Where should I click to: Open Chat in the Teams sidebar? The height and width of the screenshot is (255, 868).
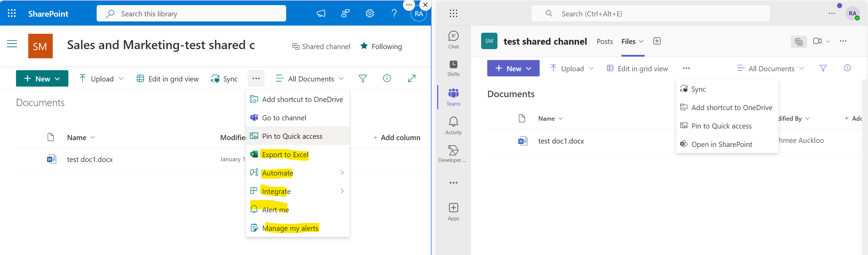click(x=453, y=40)
